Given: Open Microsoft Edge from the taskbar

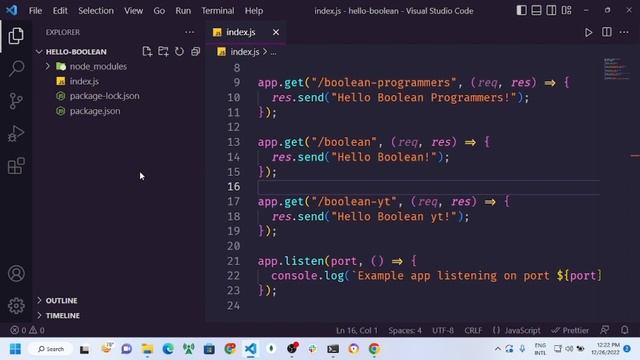Looking at the screenshot, I should 168,349.
